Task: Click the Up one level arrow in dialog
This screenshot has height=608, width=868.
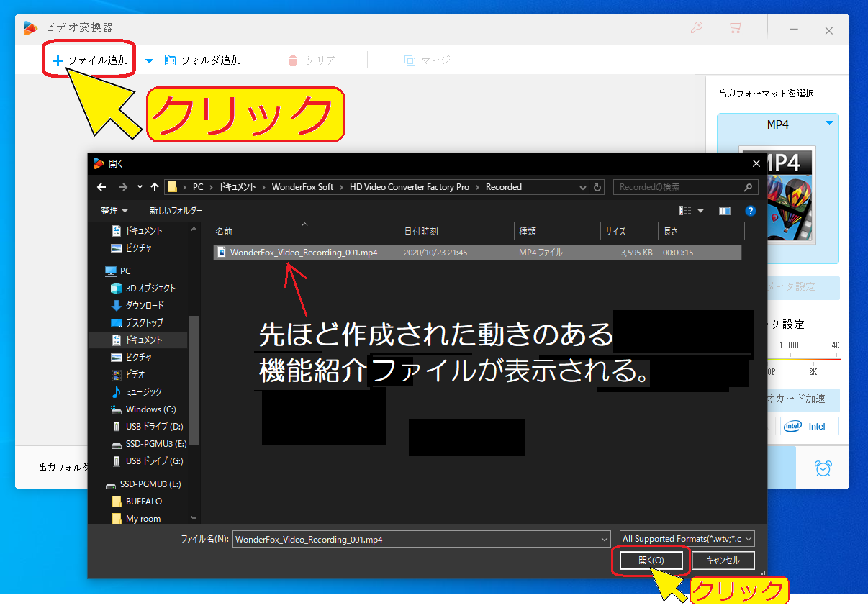Action: pos(155,187)
